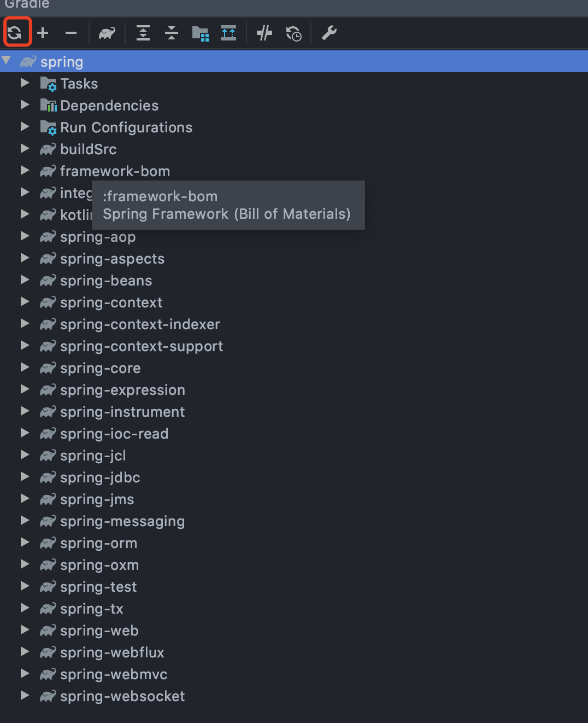Click the Collapse All toolbar icon
The image size is (588, 723).
172,33
